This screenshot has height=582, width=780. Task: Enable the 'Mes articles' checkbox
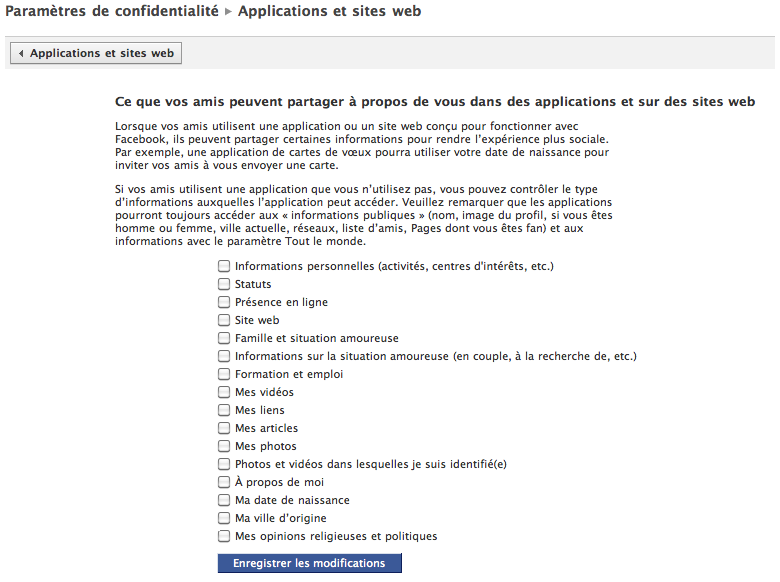224,428
